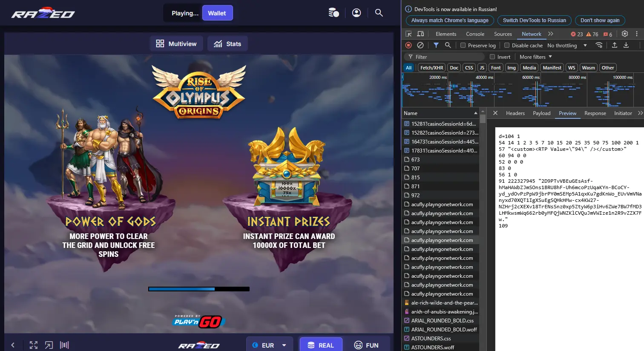Switch to the Console panel tab
This screenshot has height=351, width=644.
pyautogui.click(x=475, y=34)
